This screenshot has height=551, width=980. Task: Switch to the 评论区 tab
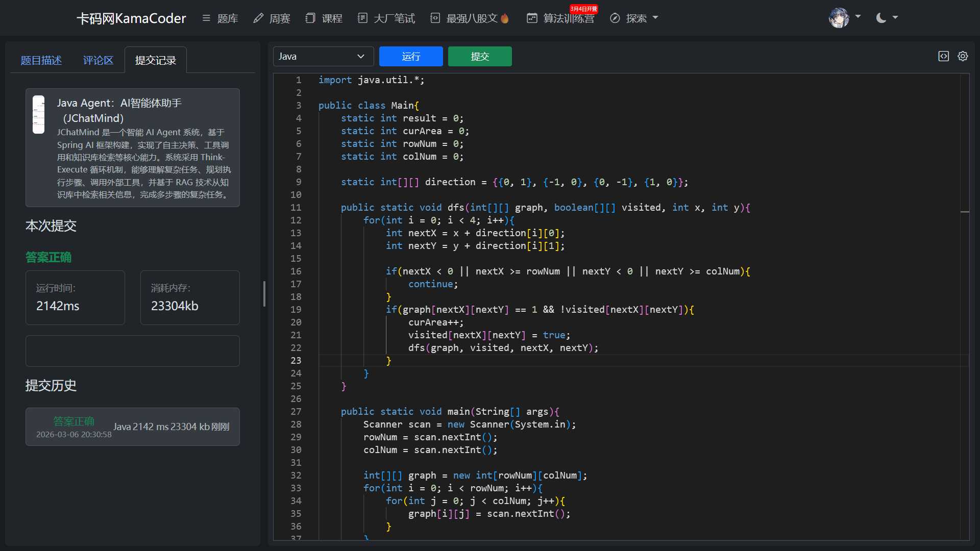point(98,60)
